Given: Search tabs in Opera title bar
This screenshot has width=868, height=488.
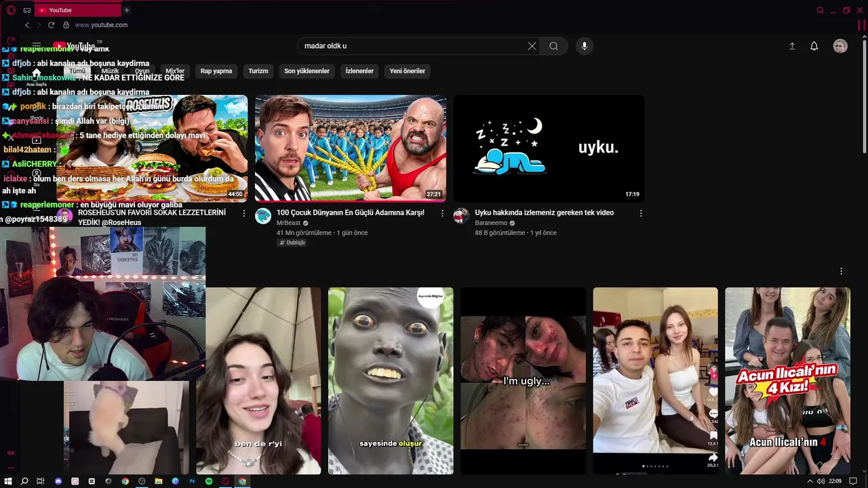Looking at the screenshot, I should click(820, 10).
